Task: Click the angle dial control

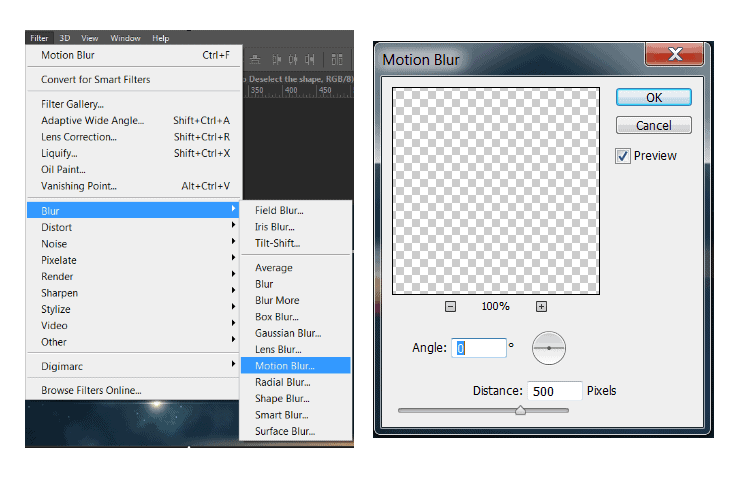Action: pos(548,348)
